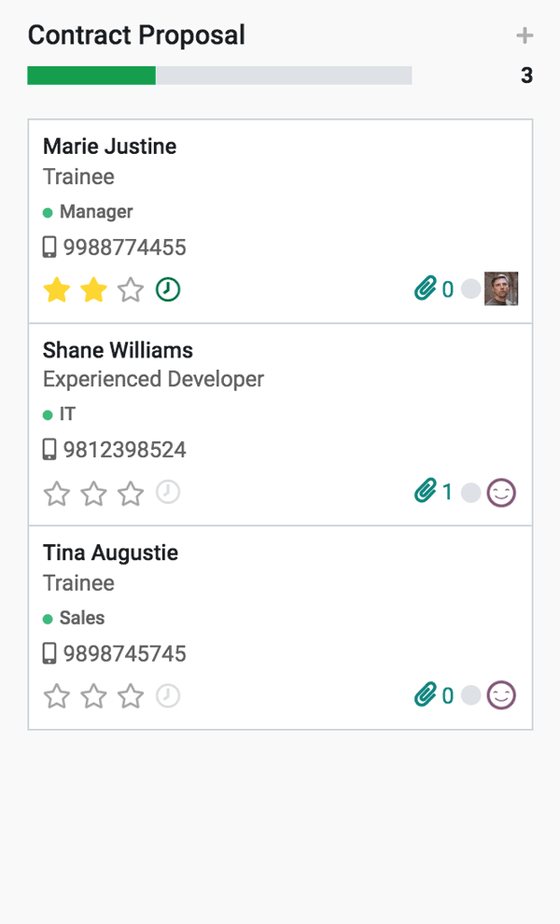Toggle the third star rating for Marie Justine

131,289
